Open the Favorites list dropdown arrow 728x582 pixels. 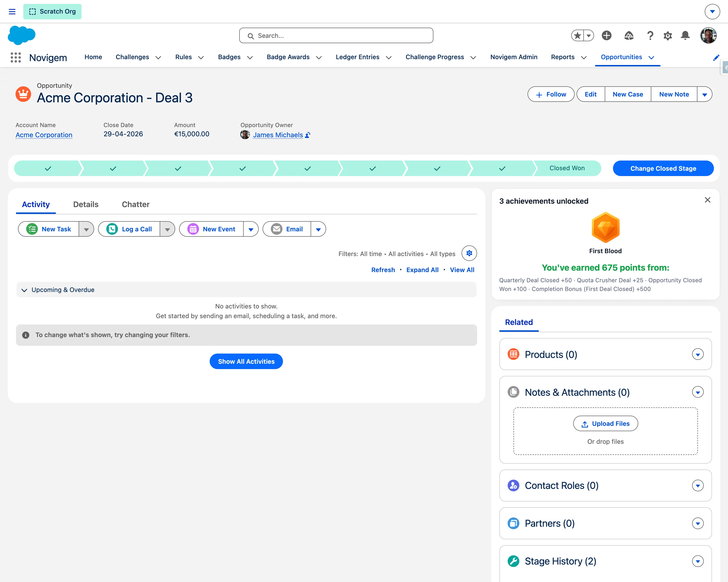pyautogui.click(x=588, y=35)
